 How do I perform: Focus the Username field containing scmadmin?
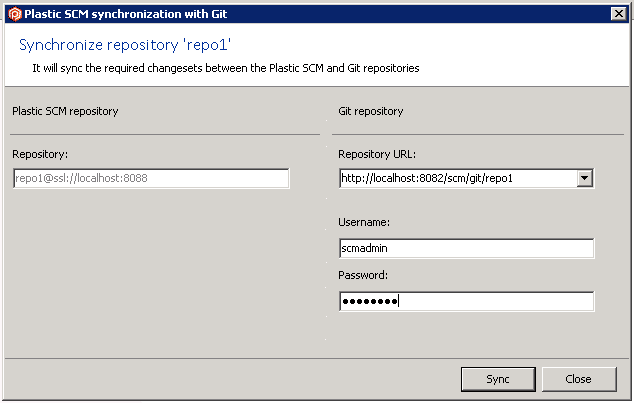pyautogui.click(x=466, y=248)
